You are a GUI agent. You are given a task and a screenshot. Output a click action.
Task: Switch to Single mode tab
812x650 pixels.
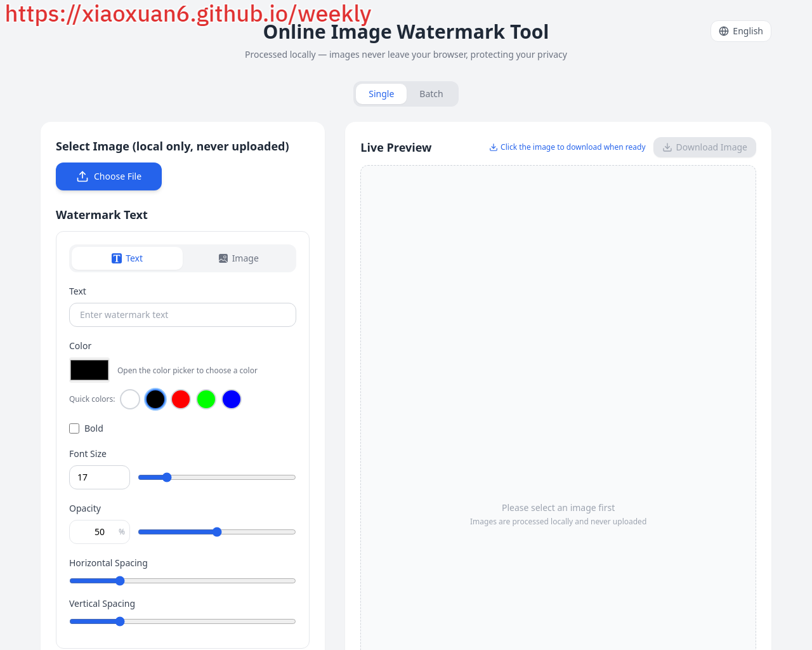click(381, 94)
